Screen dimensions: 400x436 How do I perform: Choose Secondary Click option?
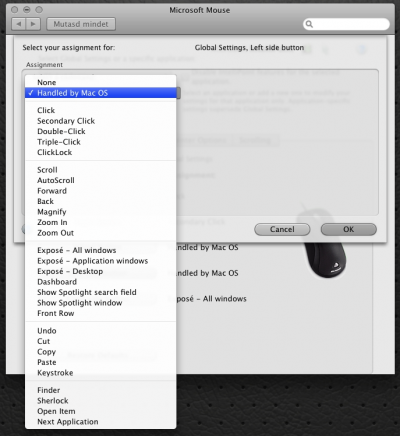pyautogui.click(x=100, y=121)
